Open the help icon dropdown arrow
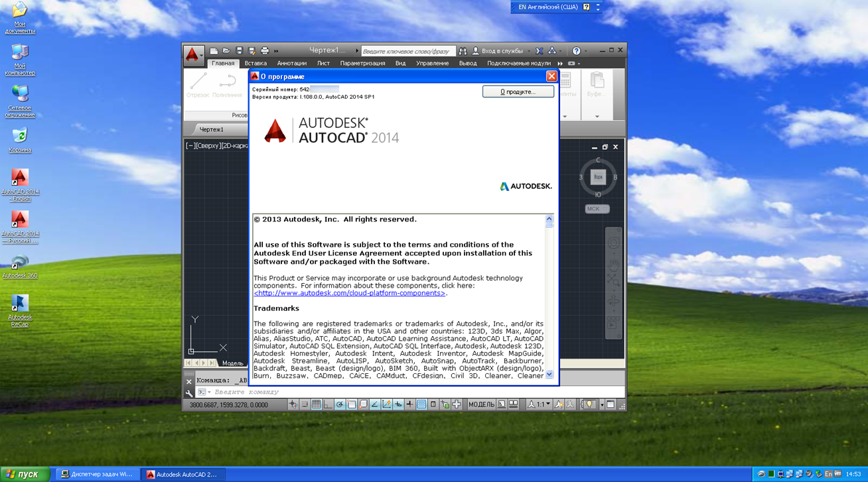The width and height of the screenshot is (868, 482). [586, 51]
